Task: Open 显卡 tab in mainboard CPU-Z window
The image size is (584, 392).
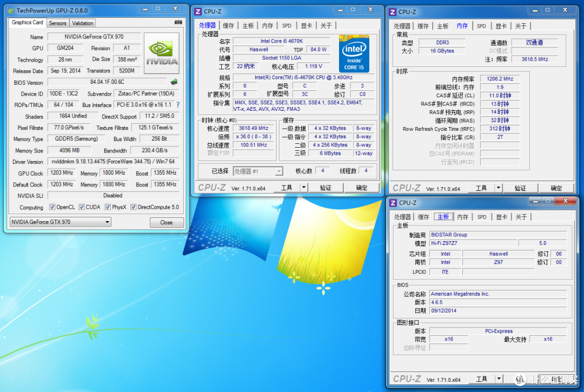Action: coord(502,217)
